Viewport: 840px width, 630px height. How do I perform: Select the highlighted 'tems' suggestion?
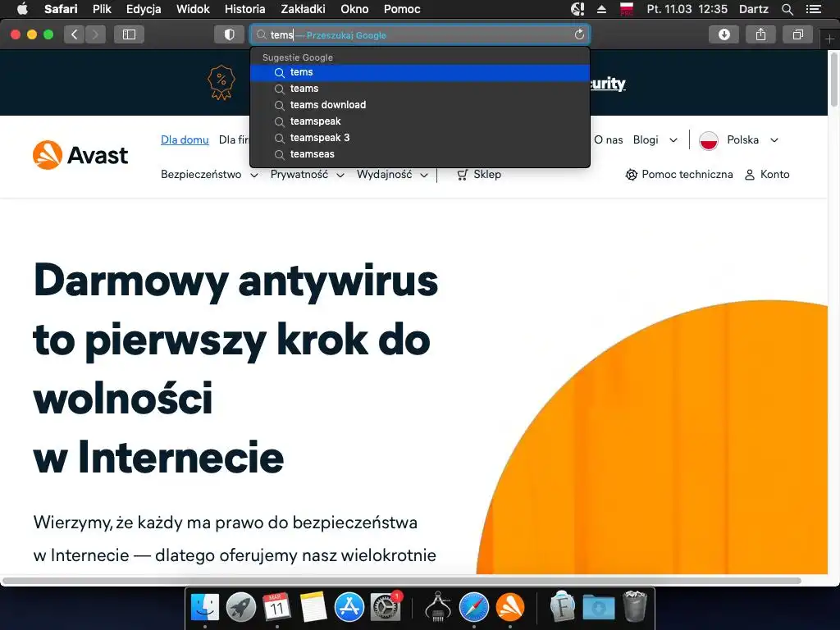tap(420, 72)
